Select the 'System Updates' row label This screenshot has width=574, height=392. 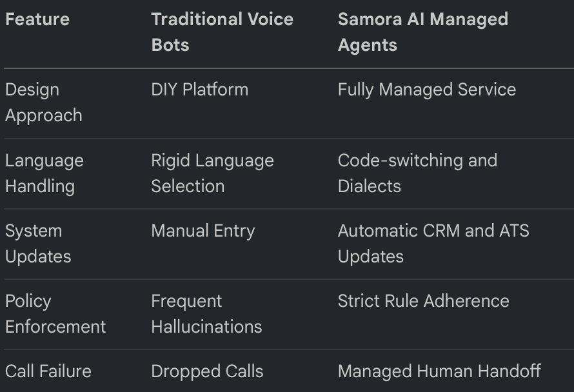tap(38, 244)
